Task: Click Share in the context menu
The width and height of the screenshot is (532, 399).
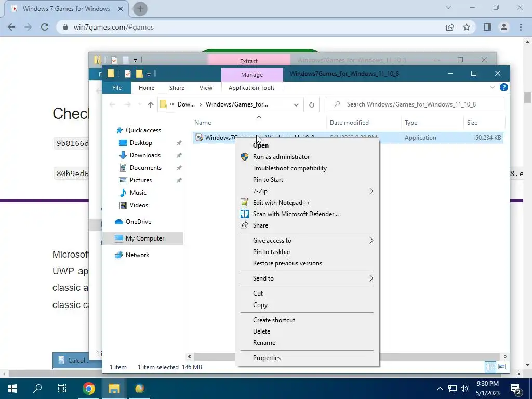Action: click(260, 225)
